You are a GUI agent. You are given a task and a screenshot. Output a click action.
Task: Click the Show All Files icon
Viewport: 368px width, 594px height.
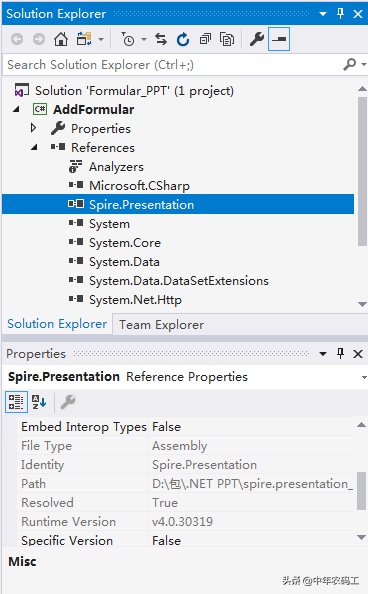tap(227, 39)
